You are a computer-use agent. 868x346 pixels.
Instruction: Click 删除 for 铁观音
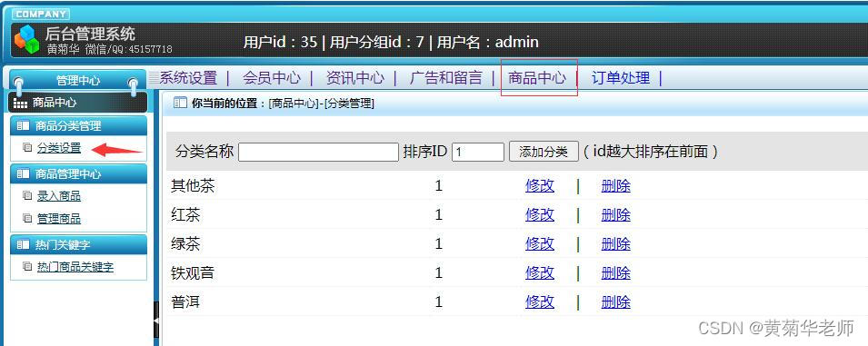tap(616, 272)
